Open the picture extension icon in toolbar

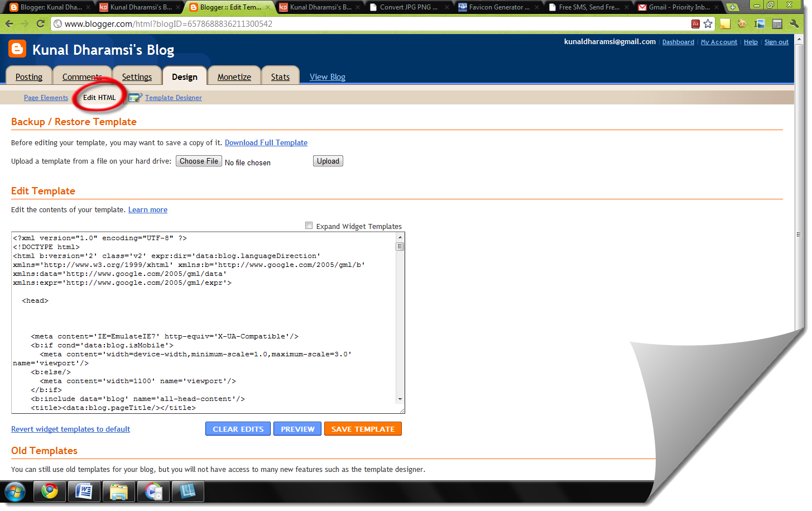pos(759,23)
